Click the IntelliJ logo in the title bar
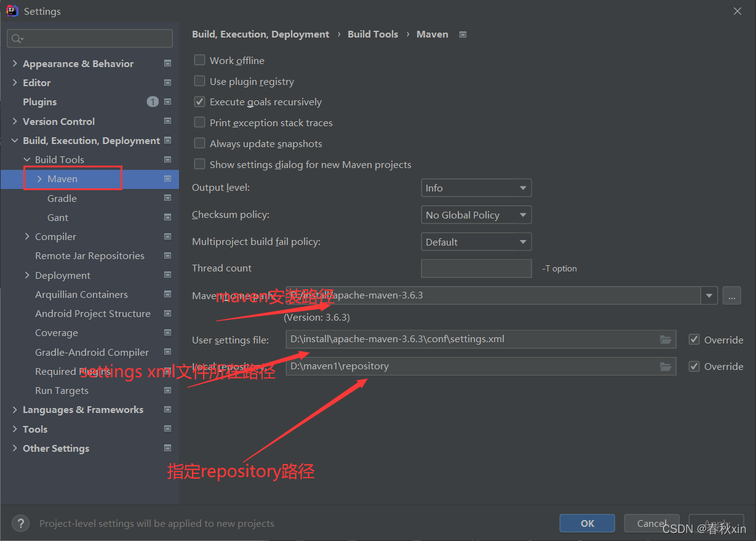The width and height of the screenshot is (756, 541). tap(11, 10)
